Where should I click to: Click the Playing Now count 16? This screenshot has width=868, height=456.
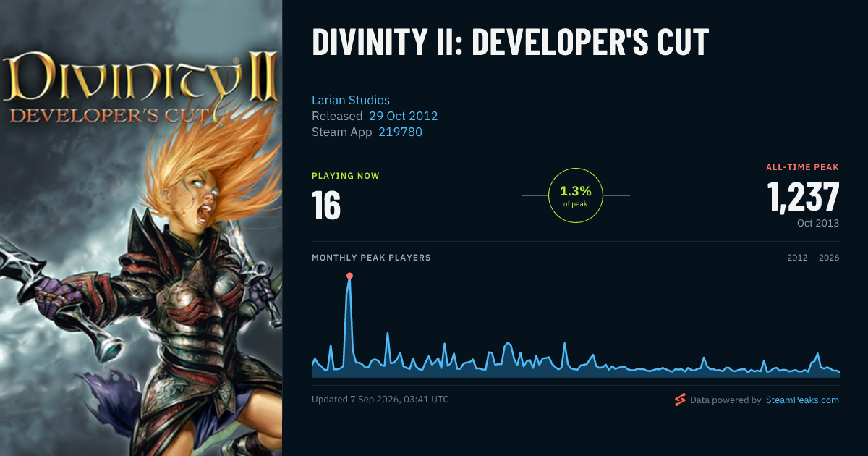326,206
